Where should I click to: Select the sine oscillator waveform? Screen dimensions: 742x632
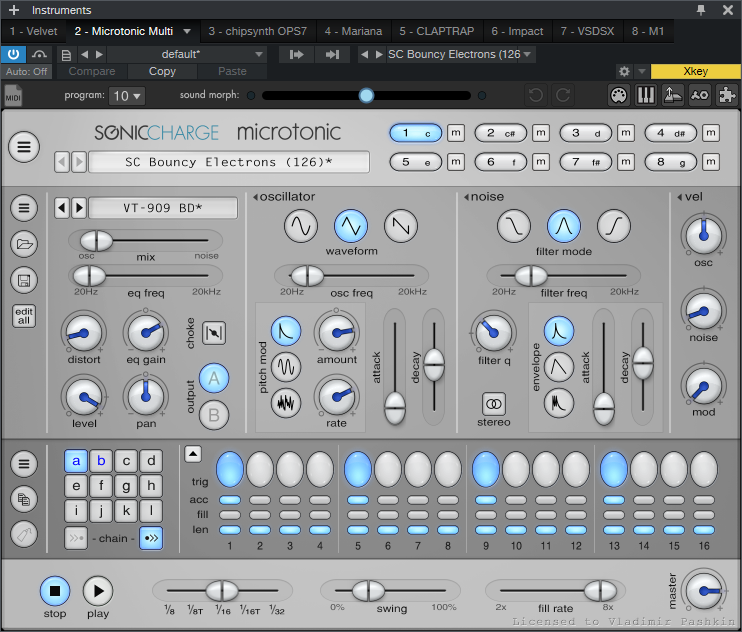pyautogui.click(x=301, y=226)
